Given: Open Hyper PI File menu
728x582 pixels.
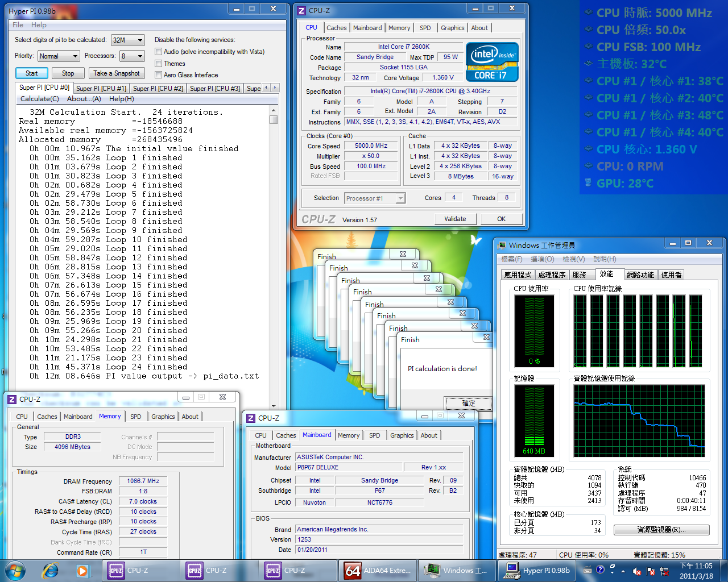Looking at the screenshot, I should click(18, 25).
